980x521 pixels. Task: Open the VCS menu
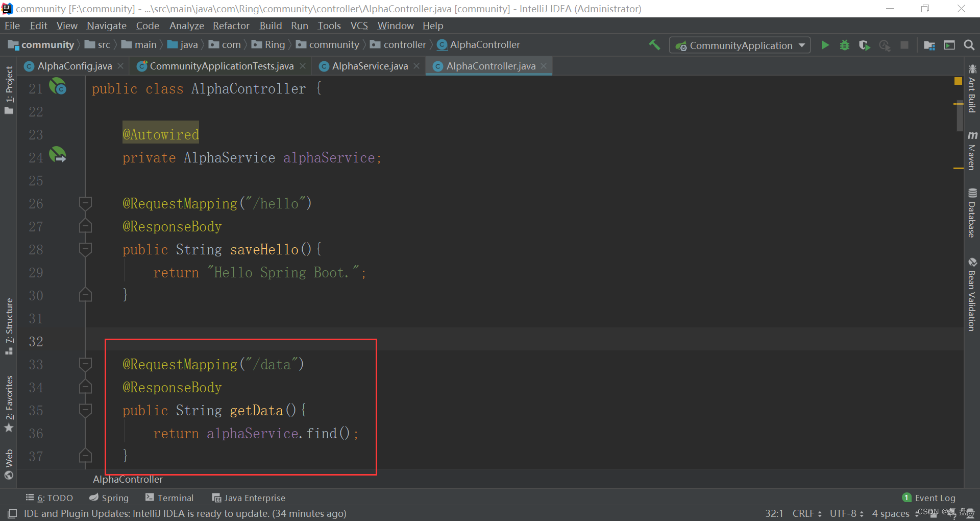(359, 26)
